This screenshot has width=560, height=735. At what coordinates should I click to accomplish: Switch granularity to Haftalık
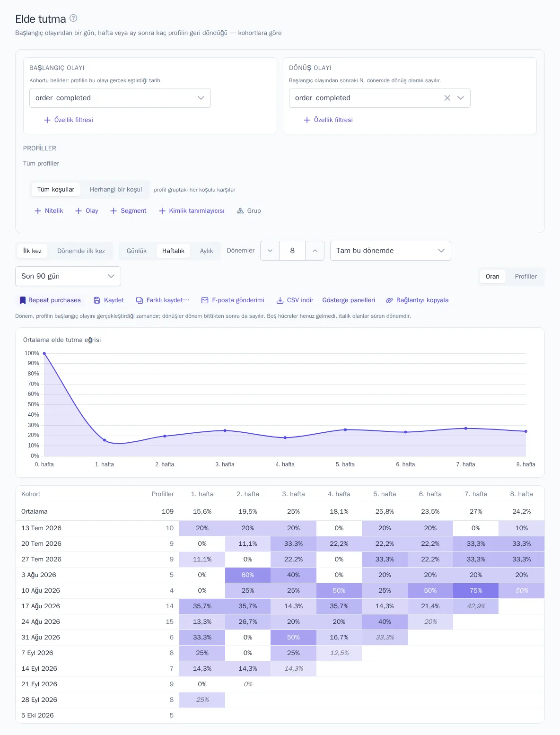click(173, 251)
